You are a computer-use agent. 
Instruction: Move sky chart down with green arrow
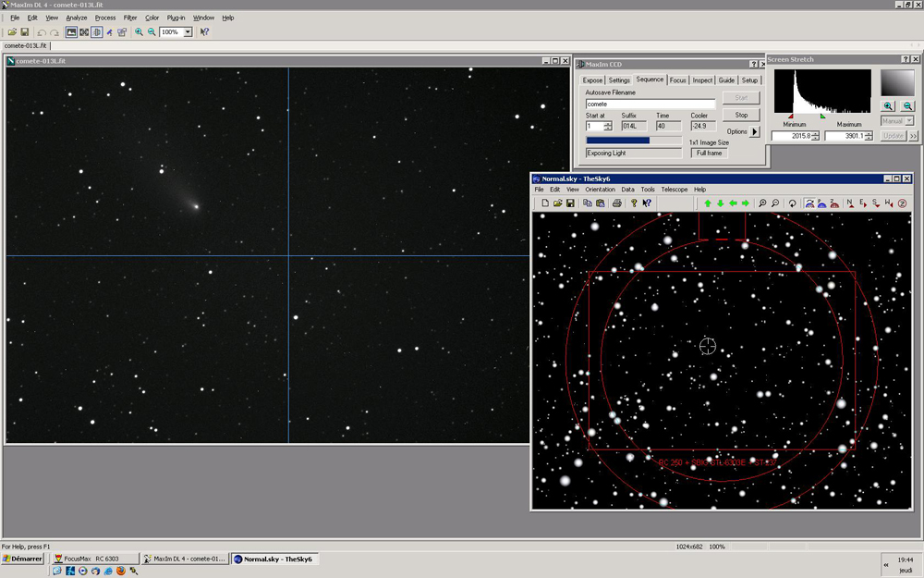720,203
